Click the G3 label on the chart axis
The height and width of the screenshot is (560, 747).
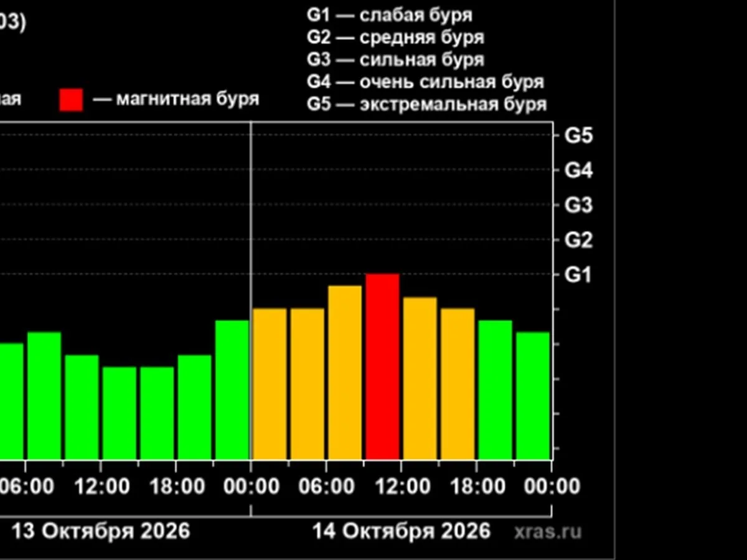pyautogui.click(x=578, y=205)
